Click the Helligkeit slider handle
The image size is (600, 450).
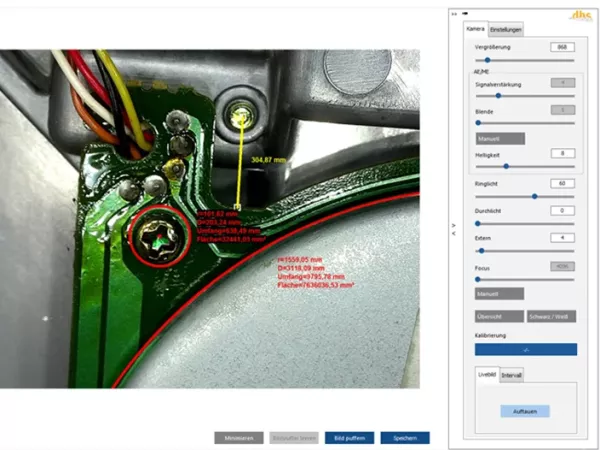coord(506,166)
